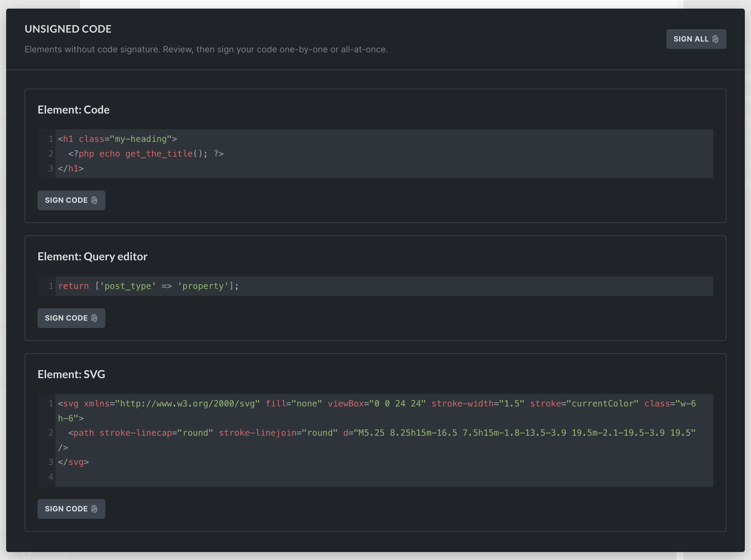The height and width of the screenshot is (560, 751).
Task: Click the php echo get_the_title line
Action: pyautogui.click(x=146, y=154)
